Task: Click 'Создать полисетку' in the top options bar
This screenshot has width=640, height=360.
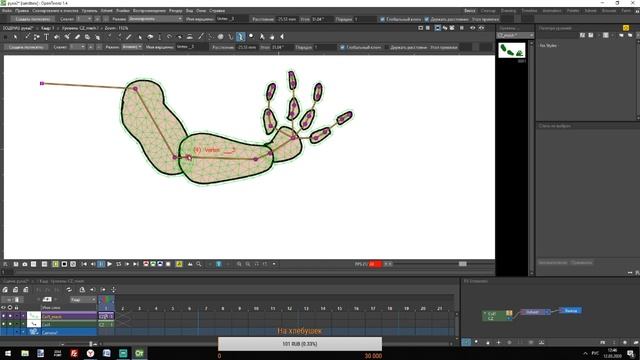Action: pos(33,19)
